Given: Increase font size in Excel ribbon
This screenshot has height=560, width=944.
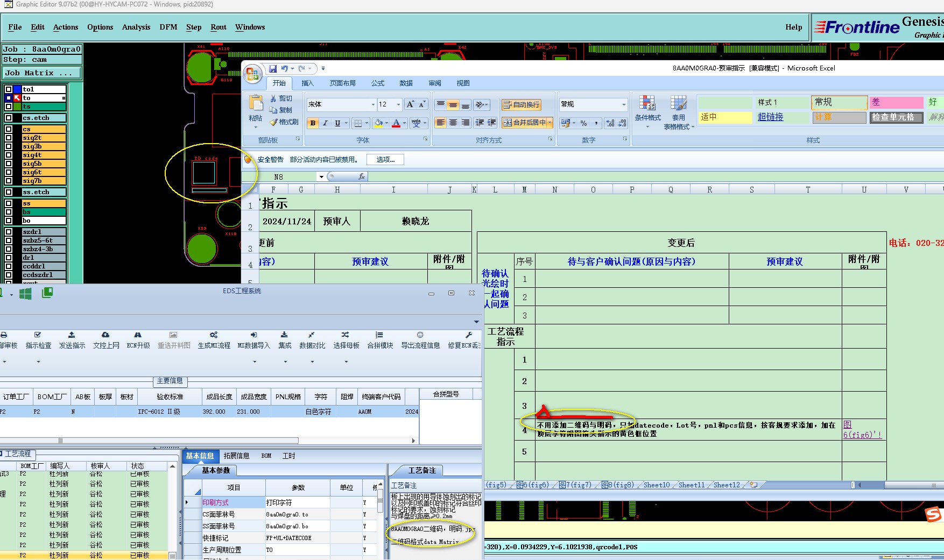Looking at the screenshot, I should click(410, 104).
